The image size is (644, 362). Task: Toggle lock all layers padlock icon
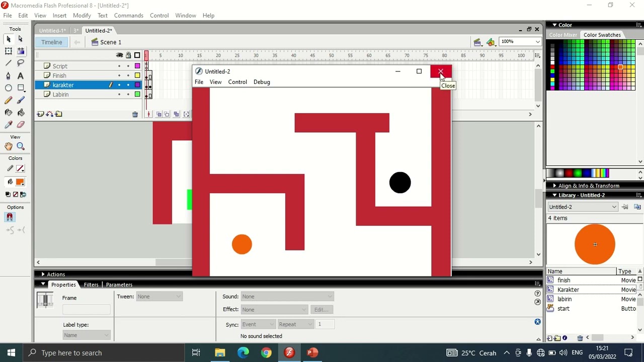(x=128, y=55)
